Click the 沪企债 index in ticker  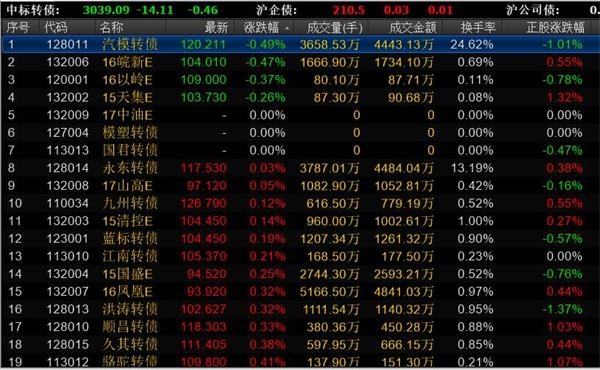click(277, 10)
